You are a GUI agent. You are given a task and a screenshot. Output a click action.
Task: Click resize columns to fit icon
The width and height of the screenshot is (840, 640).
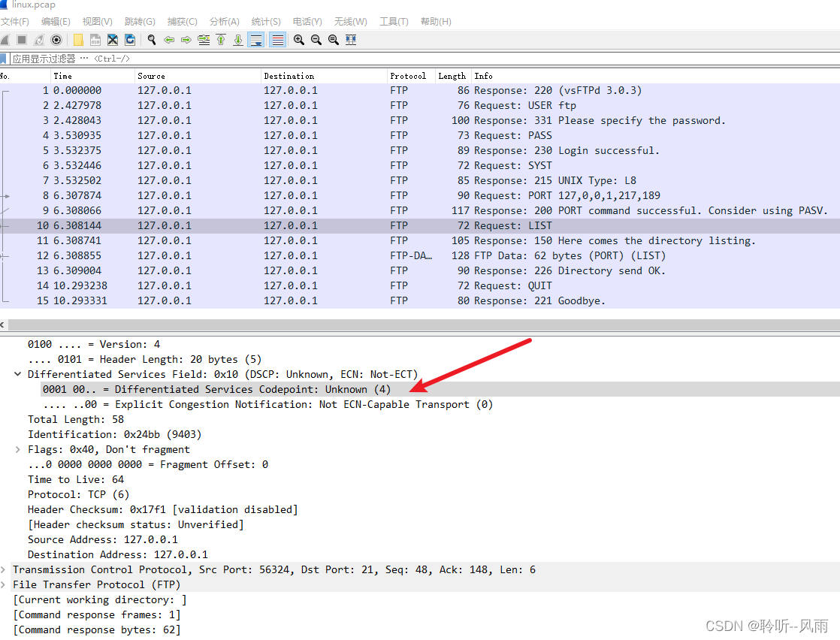click(351, 40)
